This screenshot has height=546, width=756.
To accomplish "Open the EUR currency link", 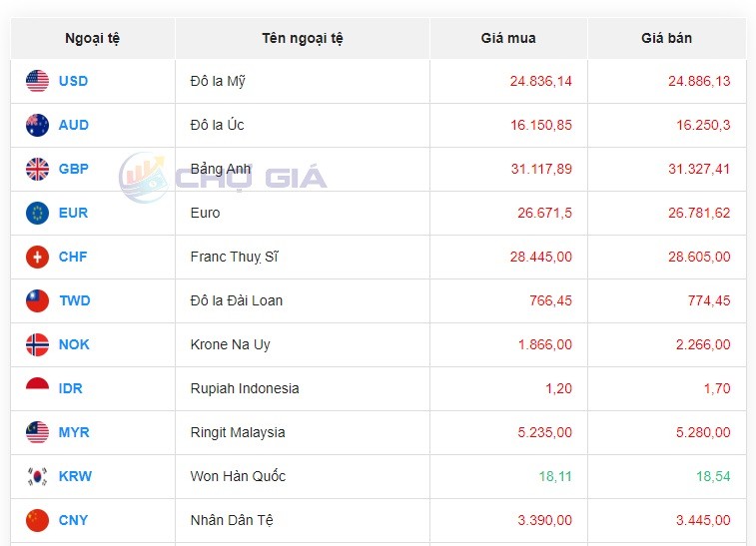I will click(x=73, y=213).
